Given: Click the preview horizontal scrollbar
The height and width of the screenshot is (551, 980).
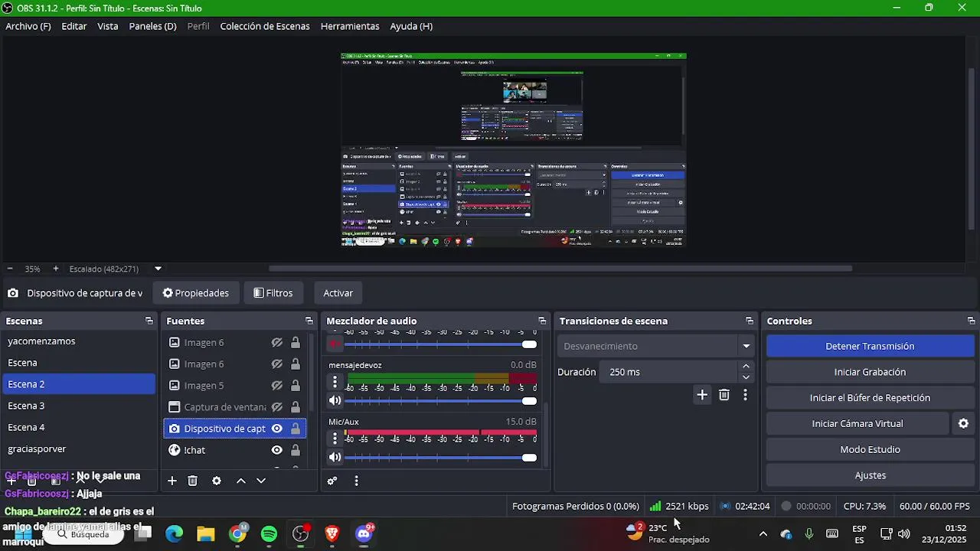Looking at the screenshot, I should coord(560,269).
